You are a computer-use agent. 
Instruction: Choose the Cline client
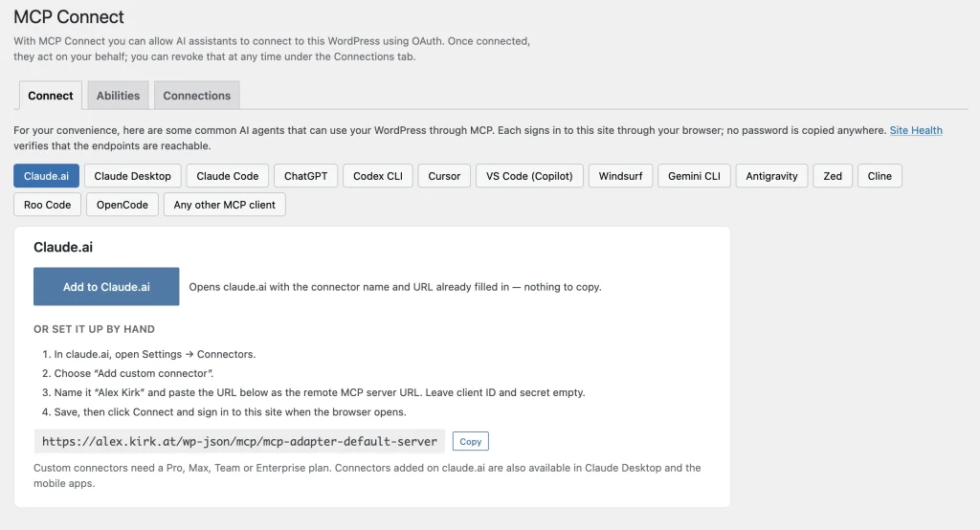880,176
